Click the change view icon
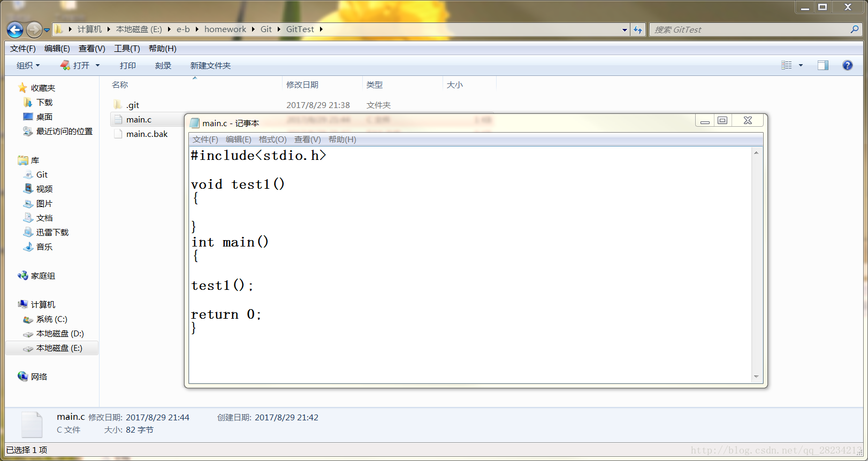This screenshot has width=868, height=461. pos(786,65)
